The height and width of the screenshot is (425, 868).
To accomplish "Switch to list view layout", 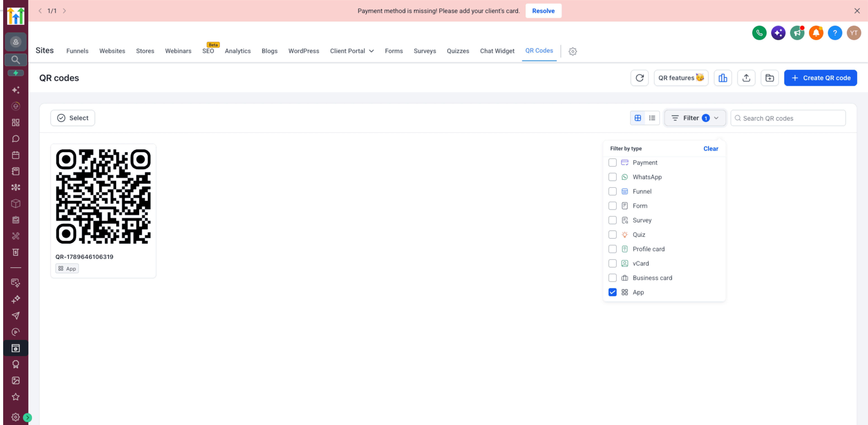I will (652, 118).
